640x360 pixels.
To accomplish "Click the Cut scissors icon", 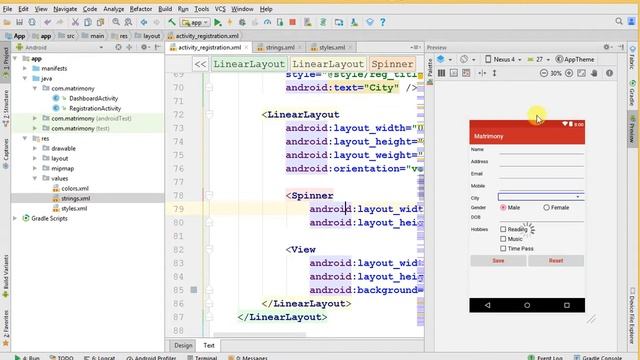I will 75,22.
